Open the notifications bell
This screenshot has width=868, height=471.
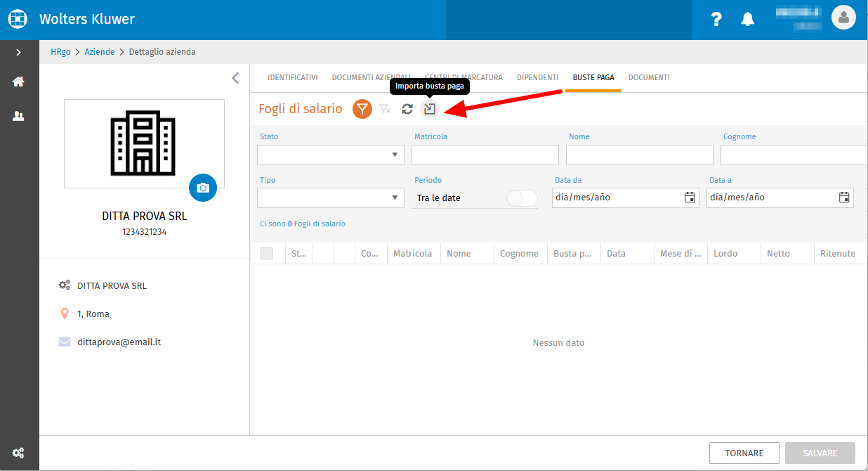(748, 19)
